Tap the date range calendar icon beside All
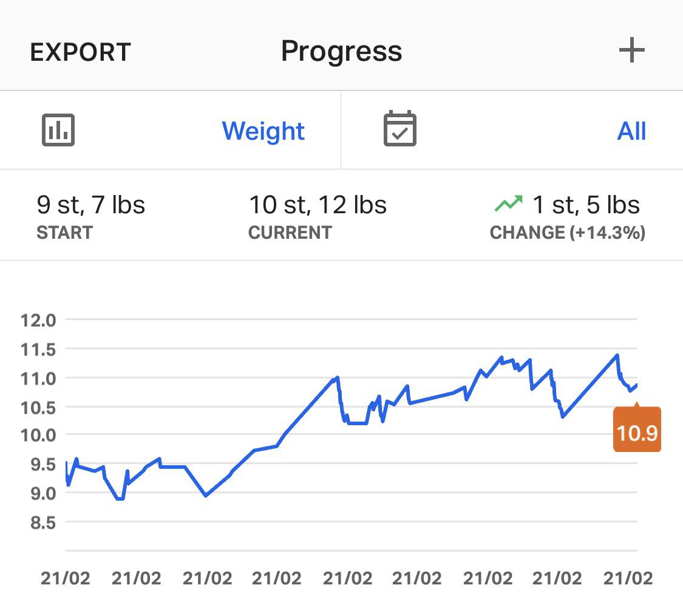 point(399,129)
